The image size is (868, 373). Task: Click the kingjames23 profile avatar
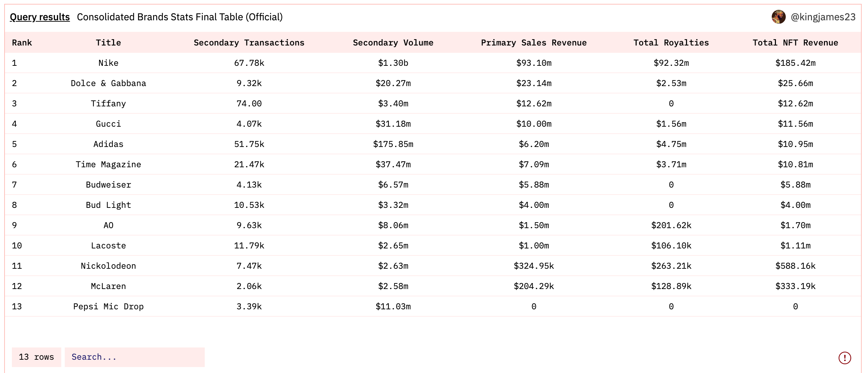[778, 17]
